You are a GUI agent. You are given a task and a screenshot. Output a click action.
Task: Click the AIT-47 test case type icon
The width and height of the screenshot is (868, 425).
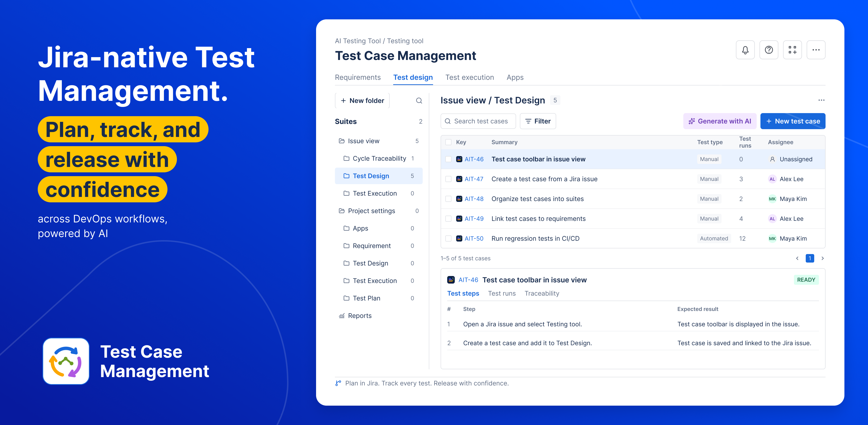(x=459, y=179)
